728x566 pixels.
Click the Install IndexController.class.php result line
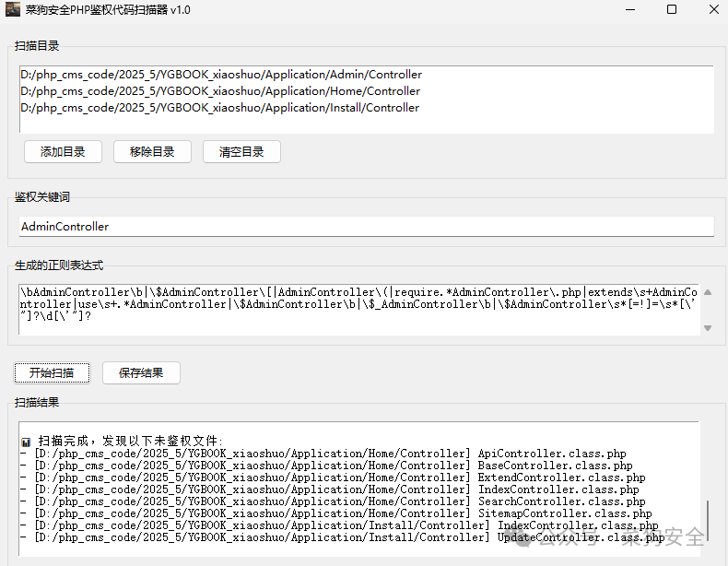click(x=339, y=525)
